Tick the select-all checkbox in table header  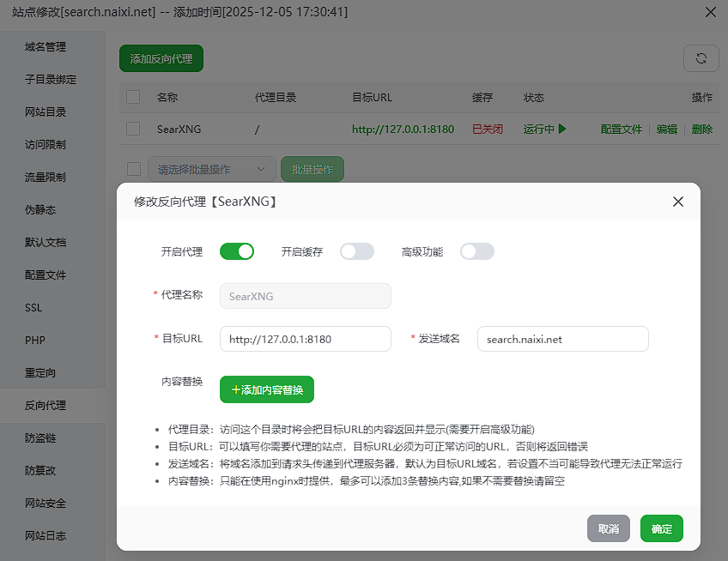pyautogui.click(x=133, y=97)
